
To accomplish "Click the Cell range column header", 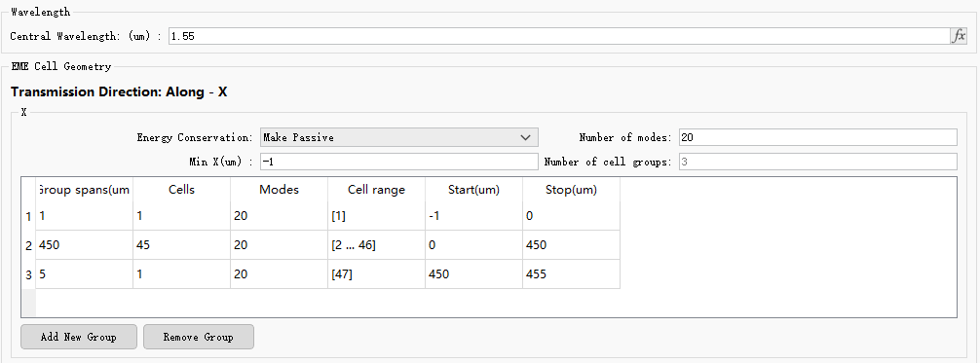I will (376, 190).
